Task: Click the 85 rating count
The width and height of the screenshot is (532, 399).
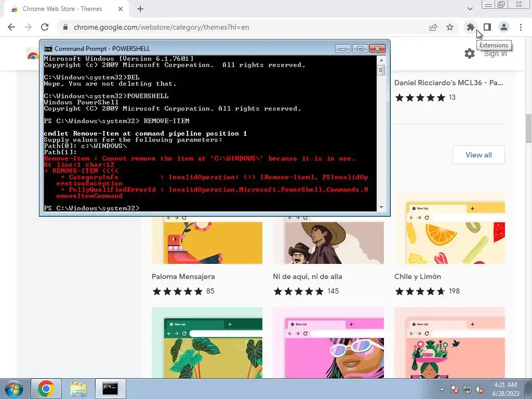Action: click(210, 291)
